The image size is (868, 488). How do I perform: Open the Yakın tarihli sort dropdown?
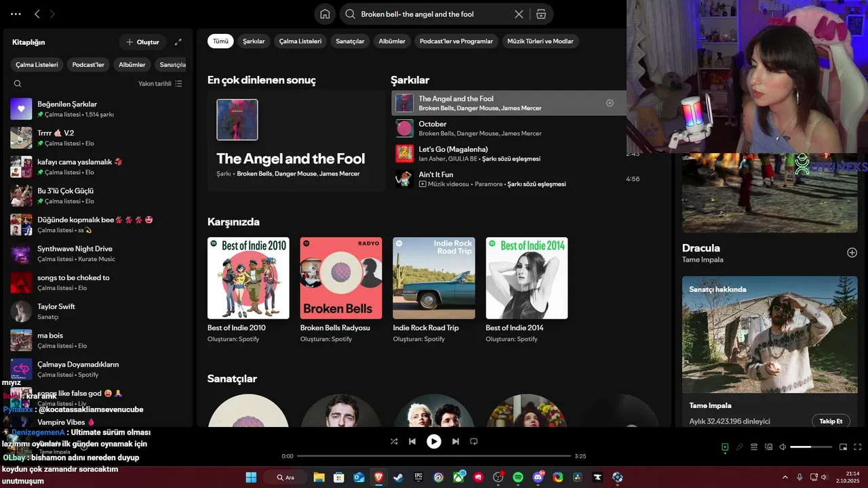[160, 83]
